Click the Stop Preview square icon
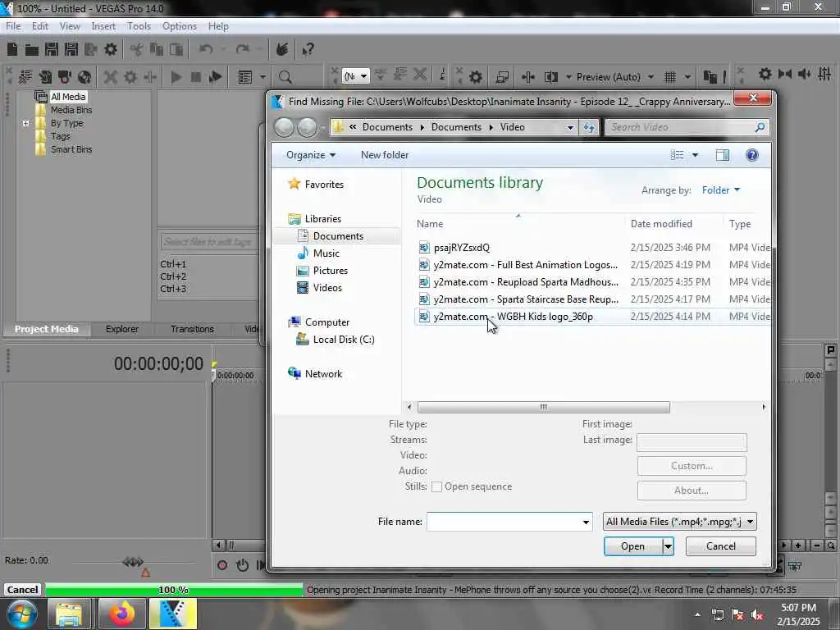 (x=195, y=77)
